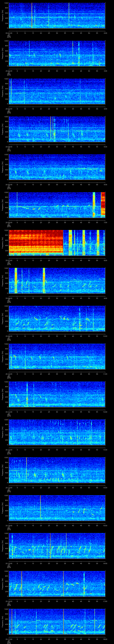
Task: Click the 20:10:00 time label
Action: pos(9,374)
